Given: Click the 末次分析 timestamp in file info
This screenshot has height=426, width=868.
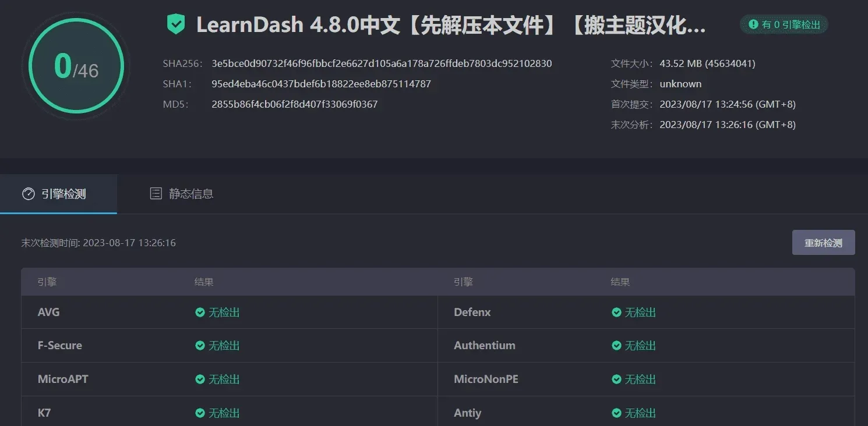Looking at the screenshot, I should point(728,125).
